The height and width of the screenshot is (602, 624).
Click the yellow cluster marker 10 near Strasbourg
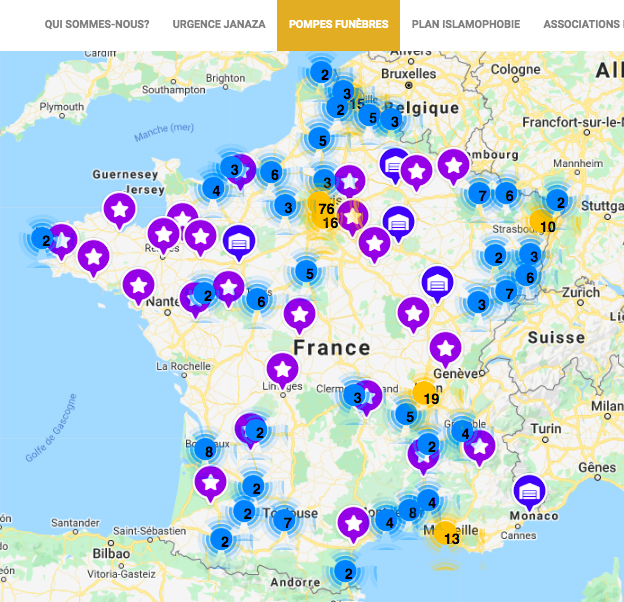542,223
